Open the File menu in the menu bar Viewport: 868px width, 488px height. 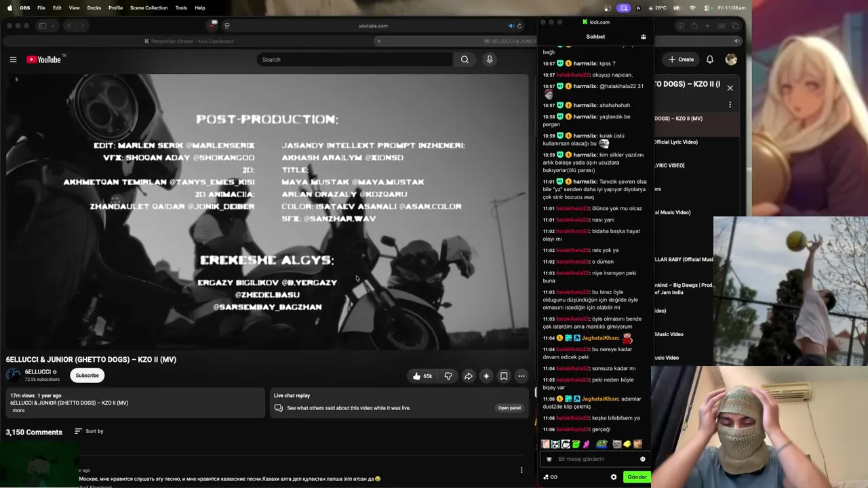(41, 8)
